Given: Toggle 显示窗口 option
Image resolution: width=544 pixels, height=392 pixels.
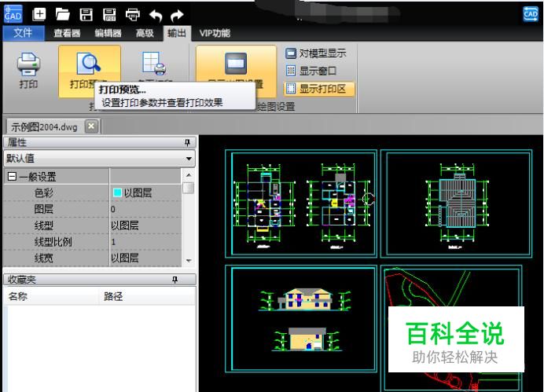Looking at the screenshot, I should [x=311, y=71].
